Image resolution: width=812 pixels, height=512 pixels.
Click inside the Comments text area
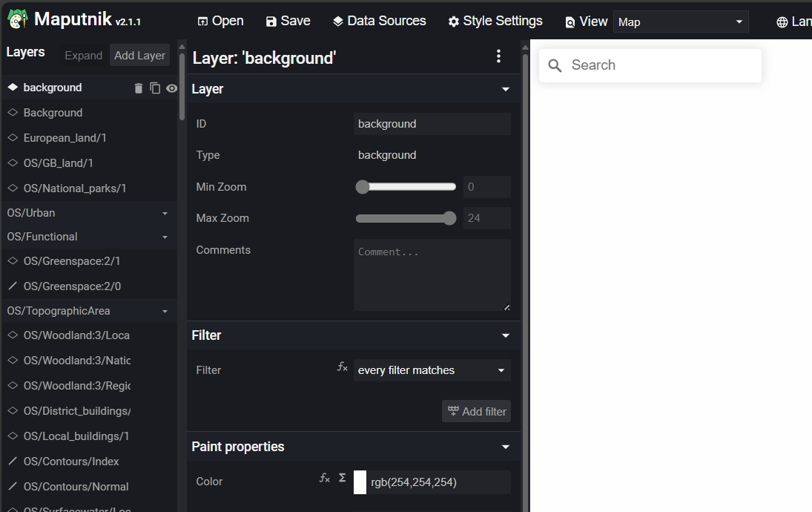tap(432, 275)
